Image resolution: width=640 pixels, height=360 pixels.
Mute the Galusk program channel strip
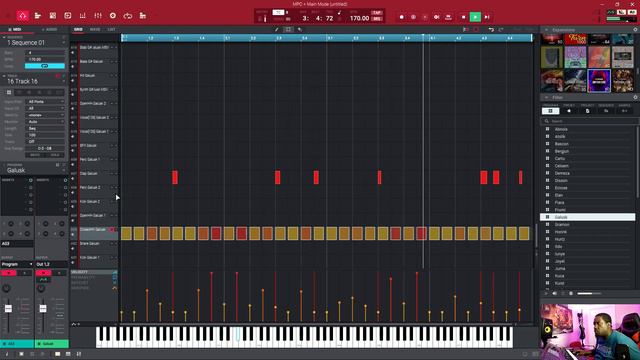(x=43, y=273)
